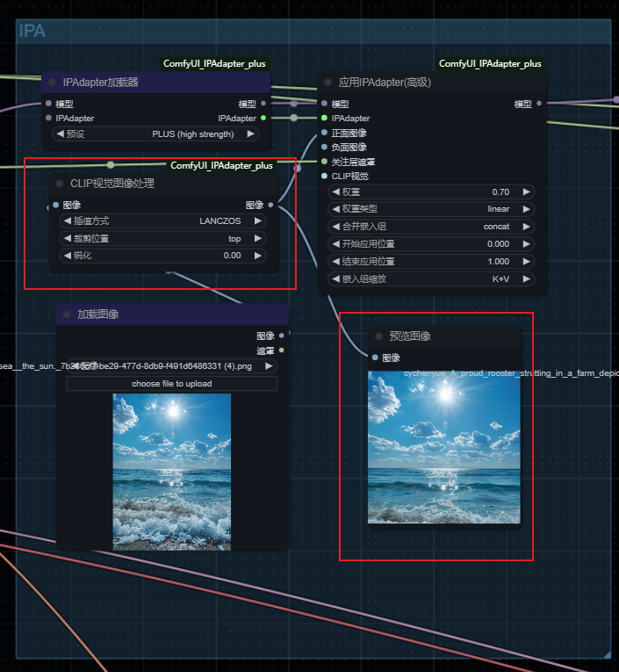Image resolution: width=619 pixels, height=672 pixels.
Task: Decrease 权重 value with left arrow
Action: pyautogui.click(x=336, y=191)
